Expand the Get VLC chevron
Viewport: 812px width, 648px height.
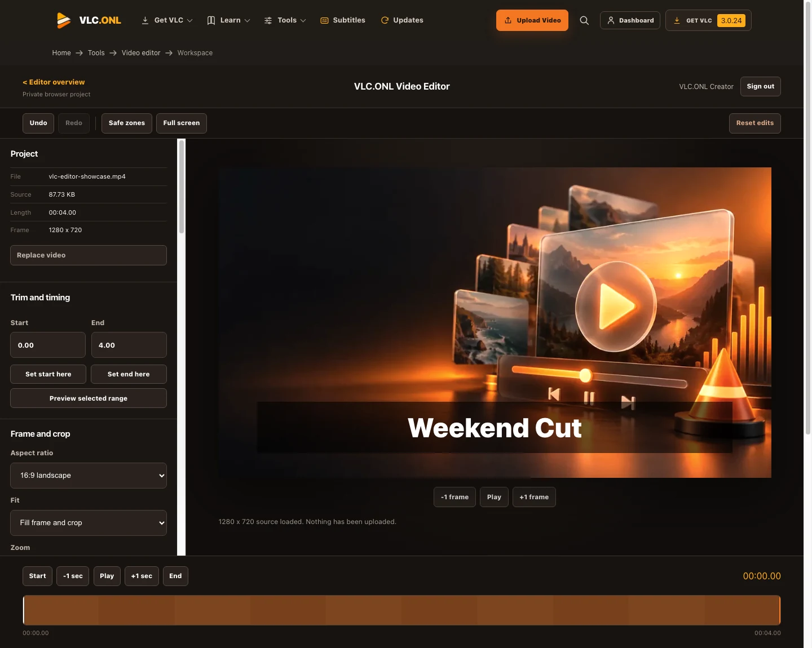point(190,20)
